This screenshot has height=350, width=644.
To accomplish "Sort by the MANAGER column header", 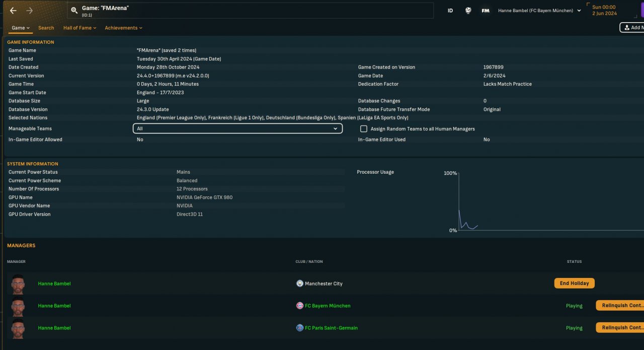I will coord(16,262).
